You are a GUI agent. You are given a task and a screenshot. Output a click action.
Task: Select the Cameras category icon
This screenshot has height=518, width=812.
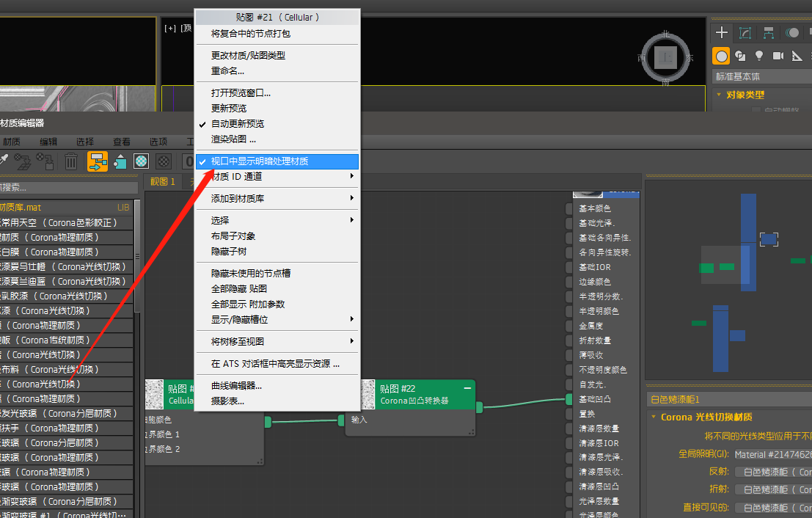(x=778, y=56)
